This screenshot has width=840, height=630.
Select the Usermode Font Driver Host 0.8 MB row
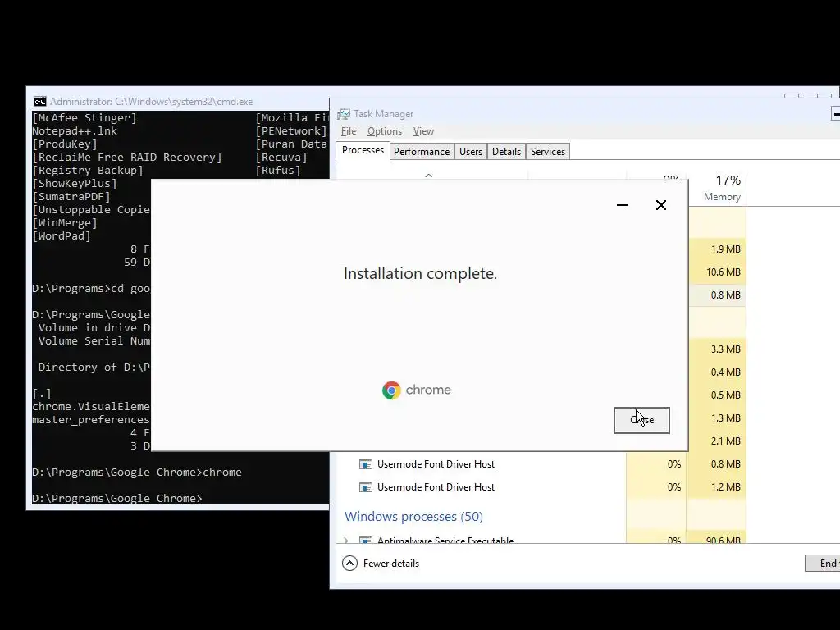(541, 464)
